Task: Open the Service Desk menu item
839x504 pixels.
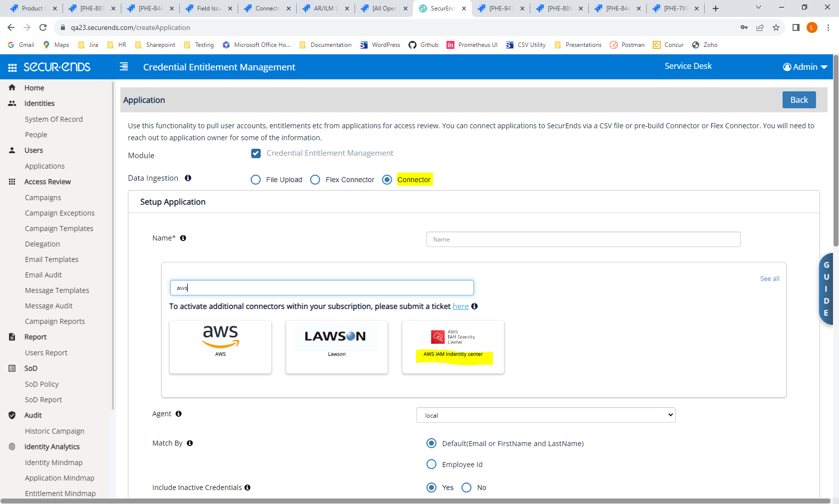Action: click(688, 65)
